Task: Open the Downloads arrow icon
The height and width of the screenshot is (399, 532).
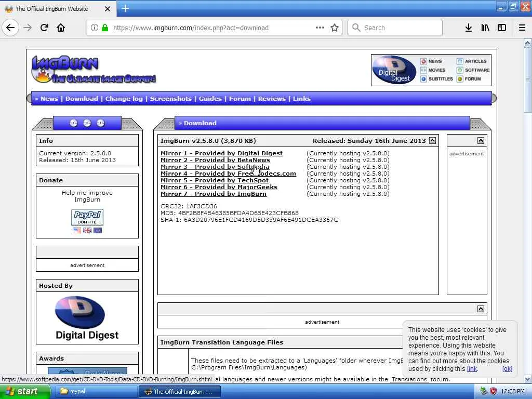Action: (469, 28)
